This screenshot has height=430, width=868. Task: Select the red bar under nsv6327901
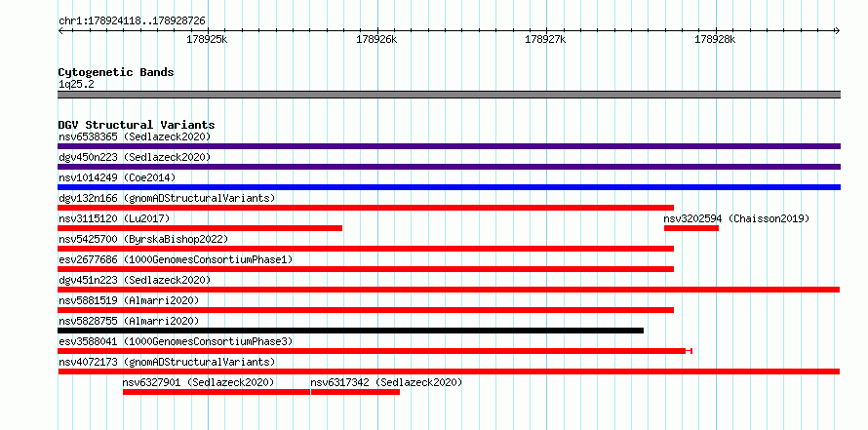pos(217,392)
